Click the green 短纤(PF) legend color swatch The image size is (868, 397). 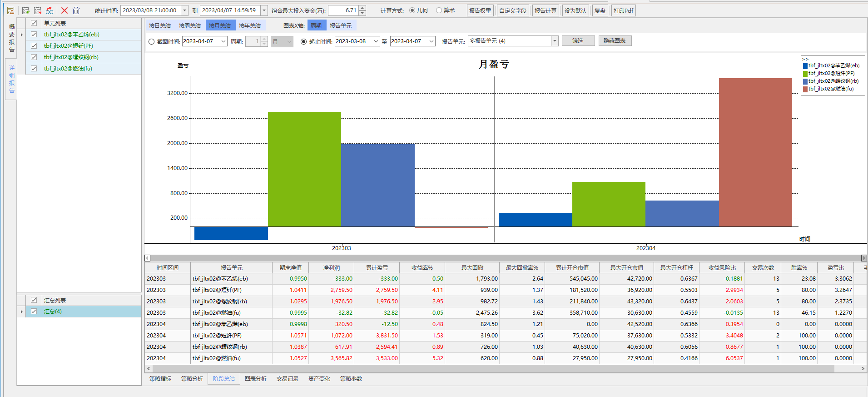(x=805, y=74)
